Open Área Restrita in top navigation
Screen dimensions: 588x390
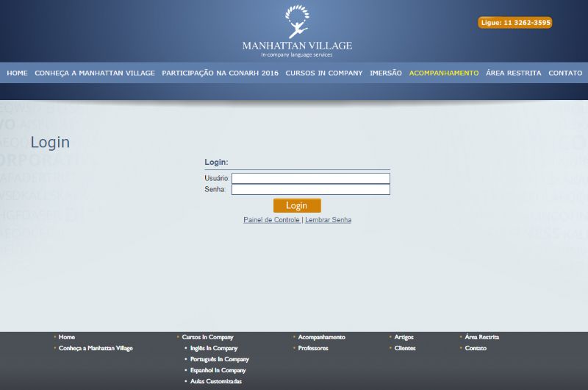[x=514, y=73]
